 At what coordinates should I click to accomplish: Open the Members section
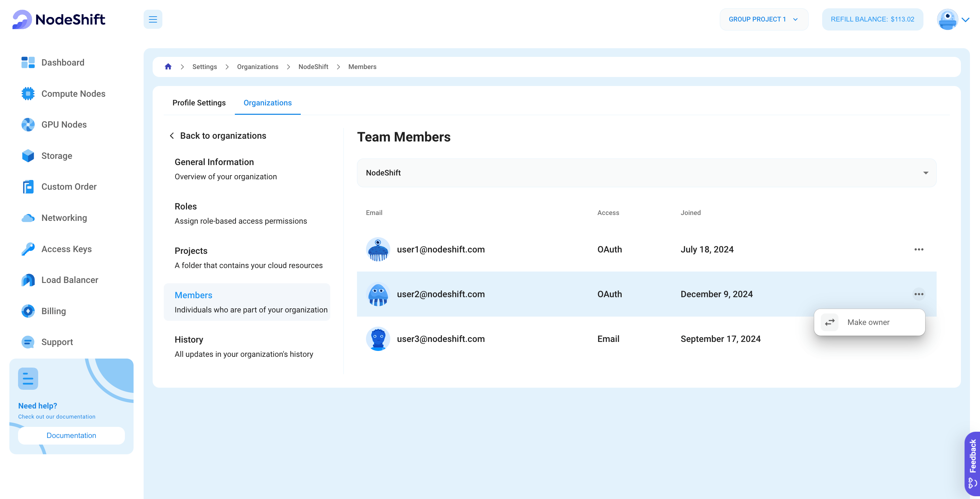(x=247, y=302)
